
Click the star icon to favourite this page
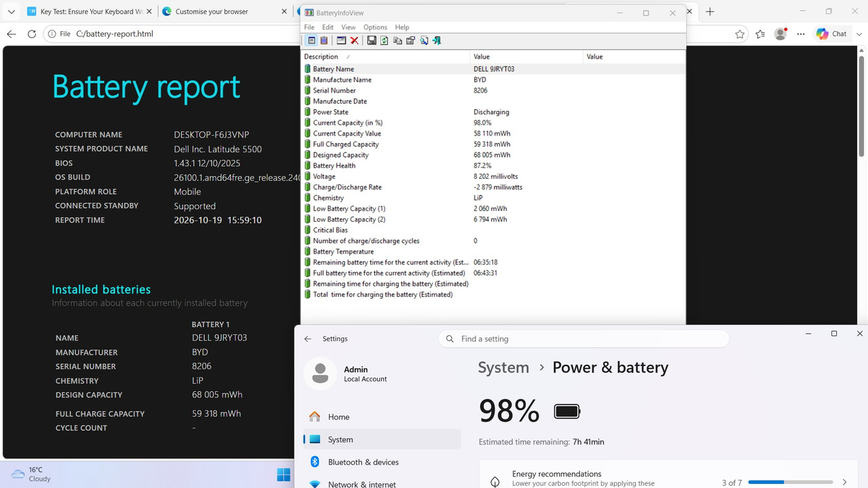tap(740, 34)
